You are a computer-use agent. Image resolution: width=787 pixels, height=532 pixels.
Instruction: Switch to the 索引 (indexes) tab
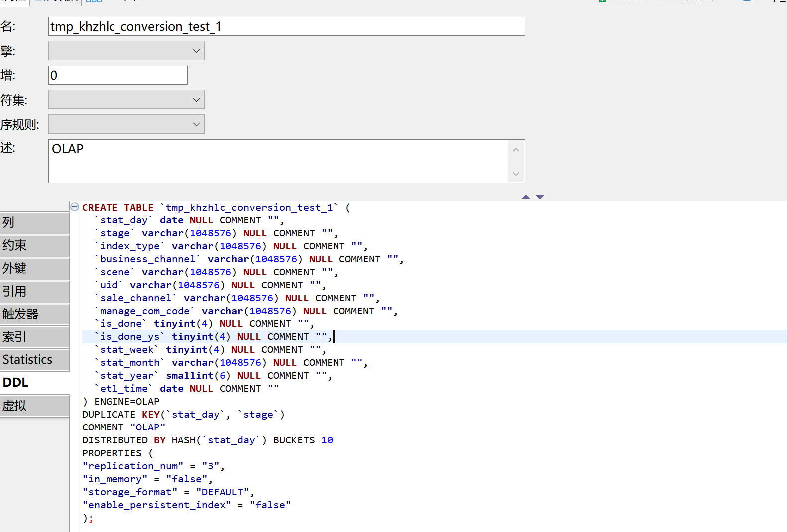(x=35, y=337)
